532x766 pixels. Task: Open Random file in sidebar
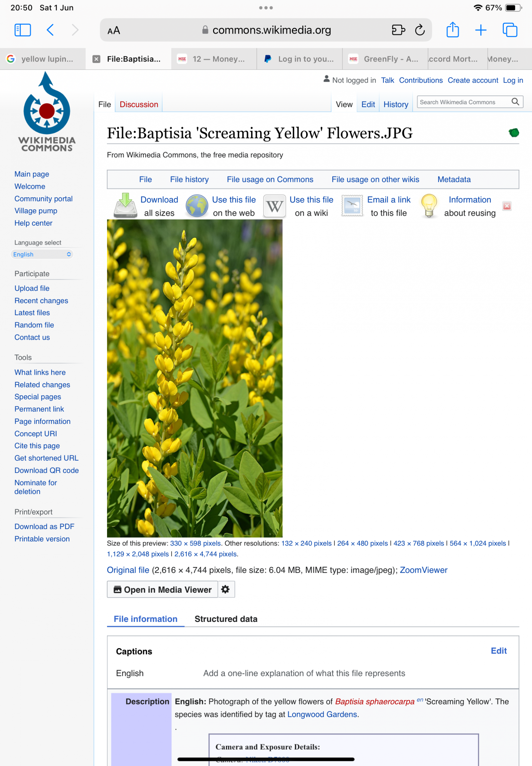click(34, 325)
